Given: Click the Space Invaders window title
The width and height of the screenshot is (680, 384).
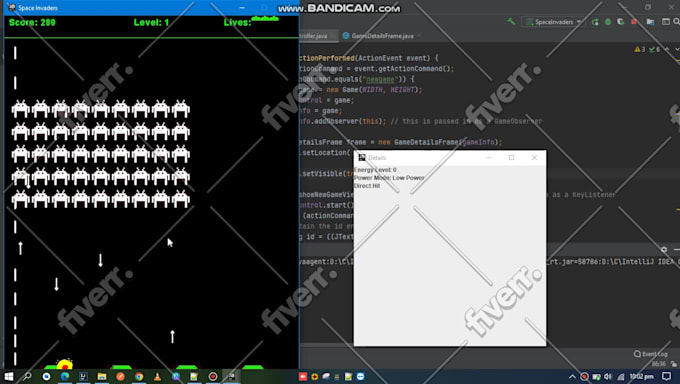Looking at the screenshot, I should 38,8.
